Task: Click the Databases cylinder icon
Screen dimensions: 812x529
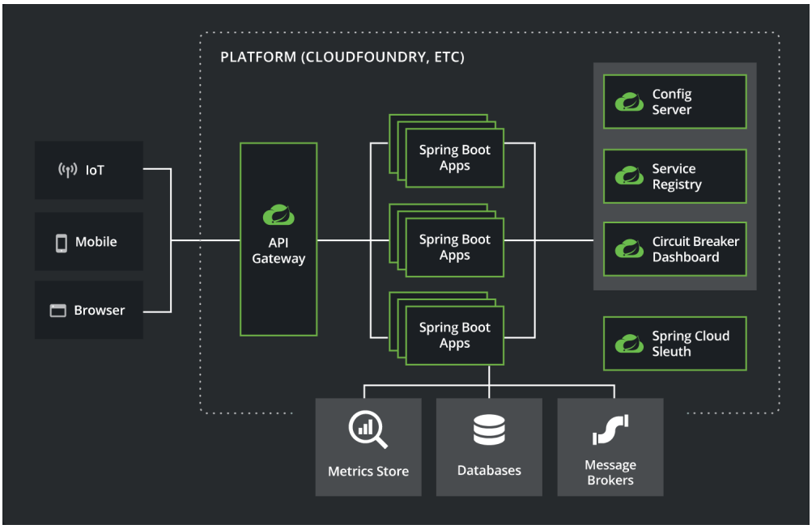Action: [489, 430]
